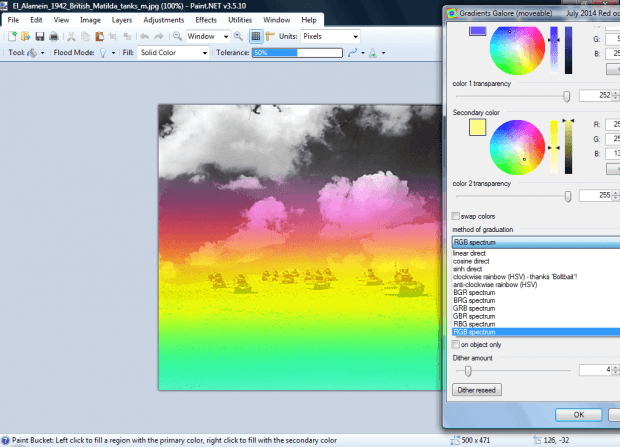This screenshot has height=447, width=620.
Task: Toggle the pixel grid icon
Action: click(x=256, y=36)
